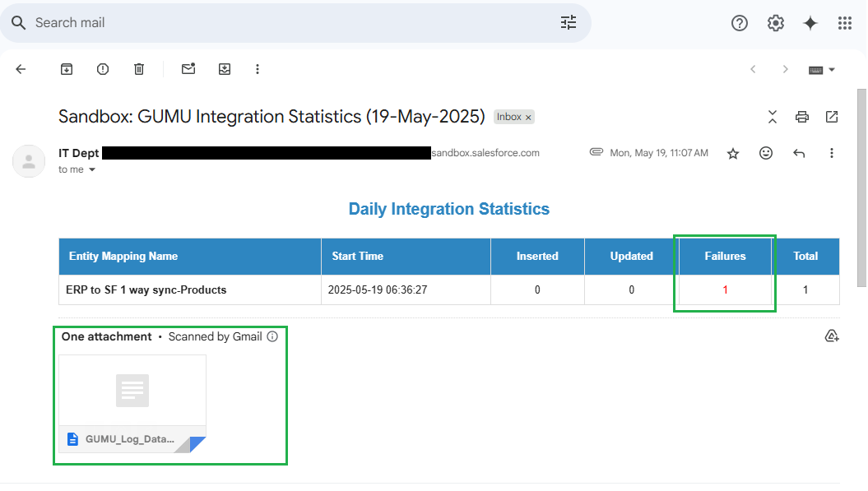Focus the Search mail field
The height and width of the screenshot is (491, 868).
pyautogui.click(x=294, y=23)
